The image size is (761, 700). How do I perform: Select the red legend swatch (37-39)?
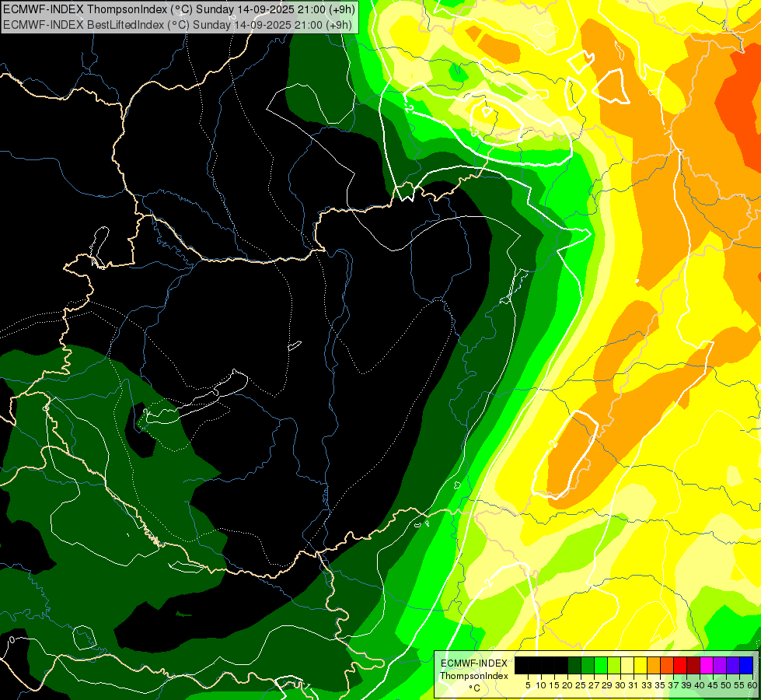pos(680,665)
